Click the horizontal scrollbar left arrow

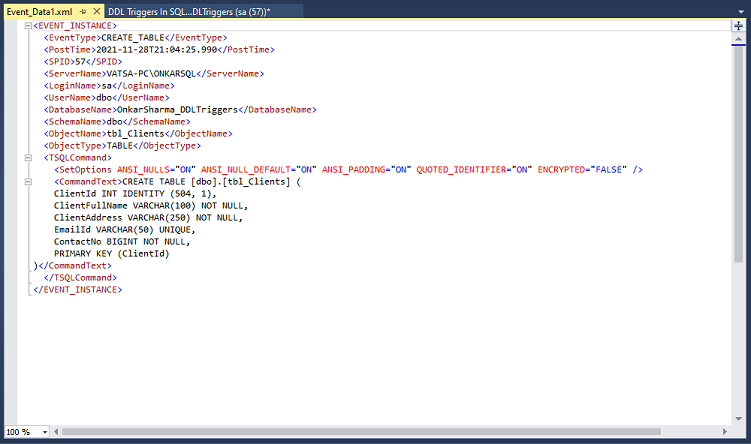56,432
